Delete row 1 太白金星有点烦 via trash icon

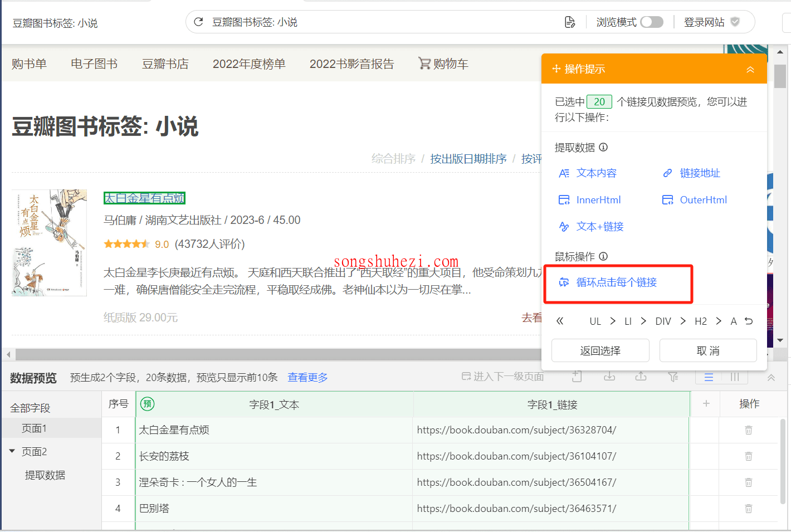(749, 430)
